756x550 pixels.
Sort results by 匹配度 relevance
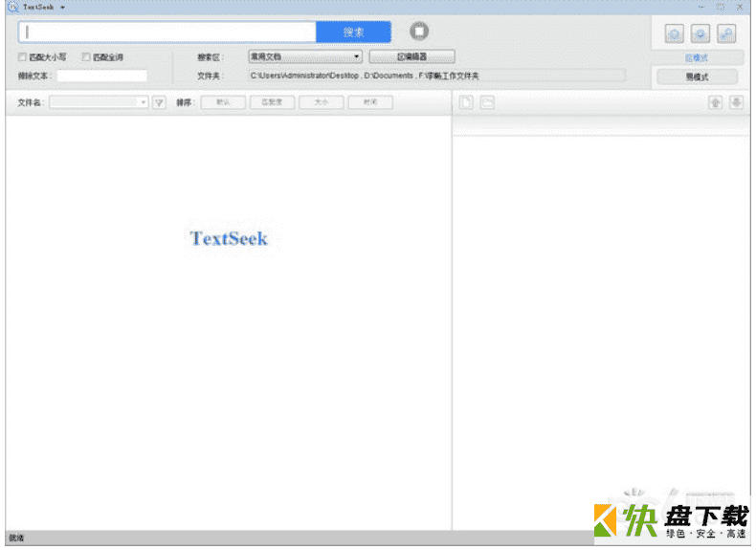(272, 102)
